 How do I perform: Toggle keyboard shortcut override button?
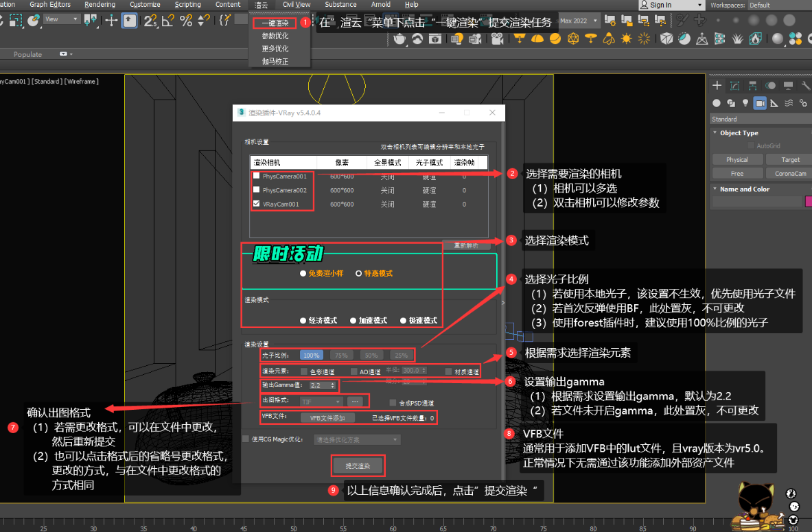pyautogui.click(x=130, y=20)
